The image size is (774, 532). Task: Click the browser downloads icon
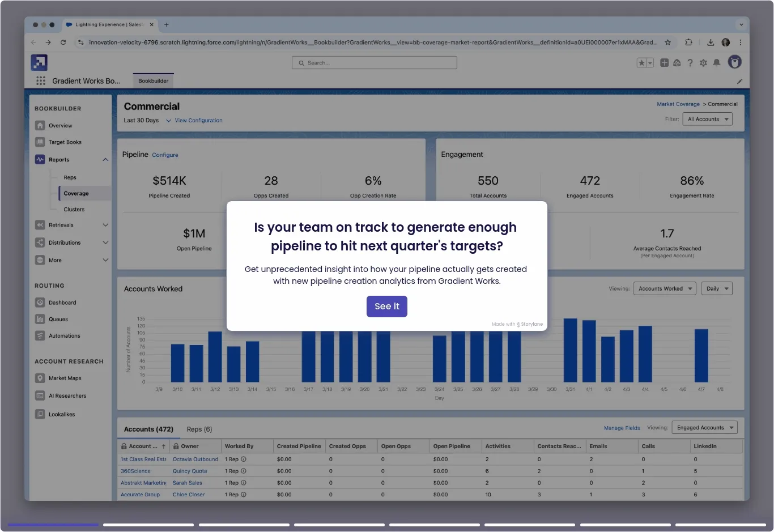tap(711, 42)
